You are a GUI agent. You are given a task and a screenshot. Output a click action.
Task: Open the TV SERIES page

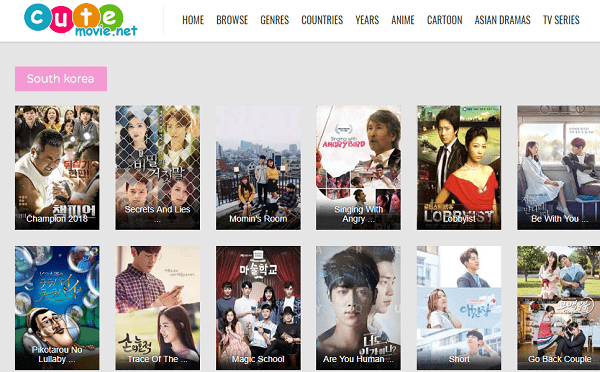coord(561,20)
